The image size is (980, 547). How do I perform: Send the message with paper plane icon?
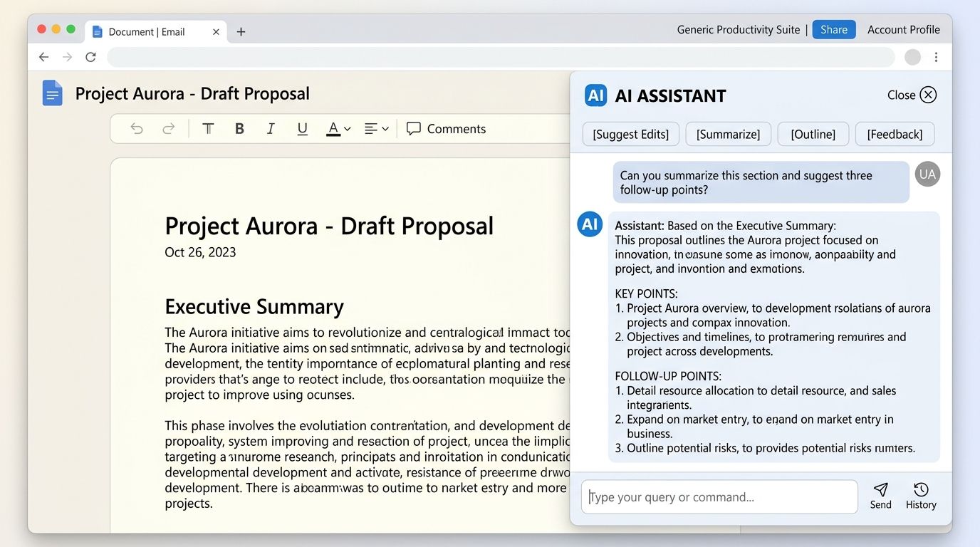coord(881,496)
